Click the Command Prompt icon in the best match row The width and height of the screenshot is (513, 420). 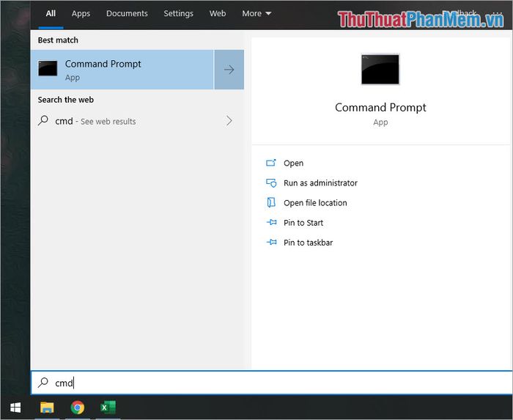48,68
